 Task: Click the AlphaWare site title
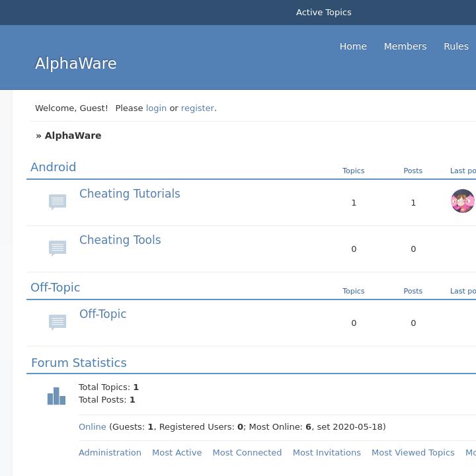click(75, 63)
